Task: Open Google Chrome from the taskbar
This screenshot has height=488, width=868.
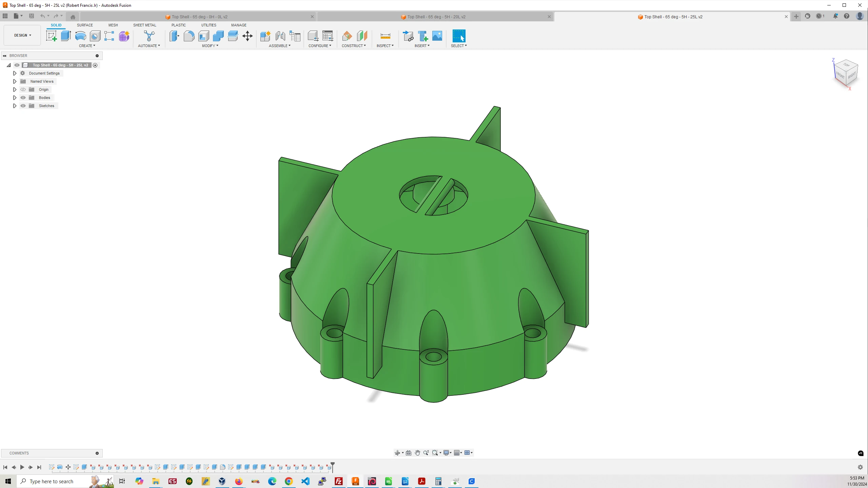Action: tap(289, 481)
